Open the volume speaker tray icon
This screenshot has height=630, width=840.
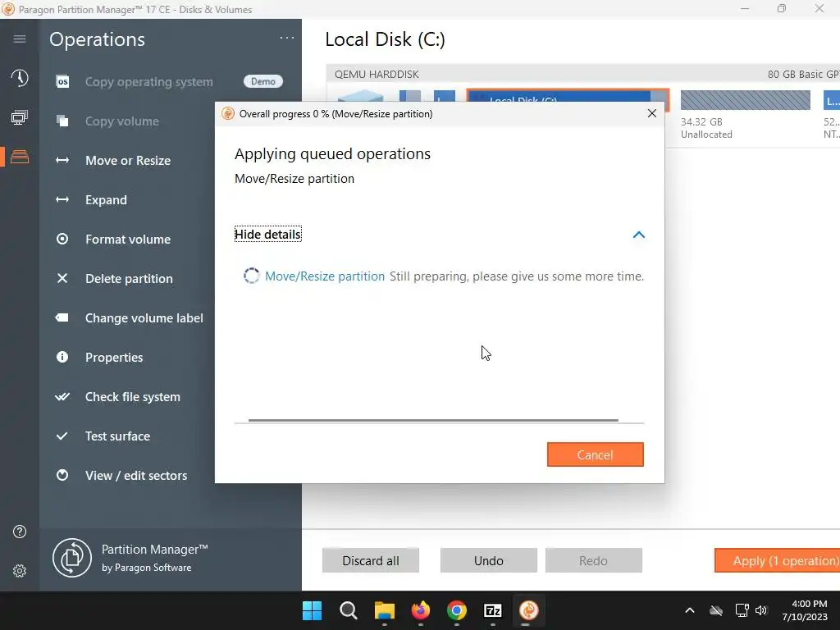pyautogui.click(x=761, y=610)
